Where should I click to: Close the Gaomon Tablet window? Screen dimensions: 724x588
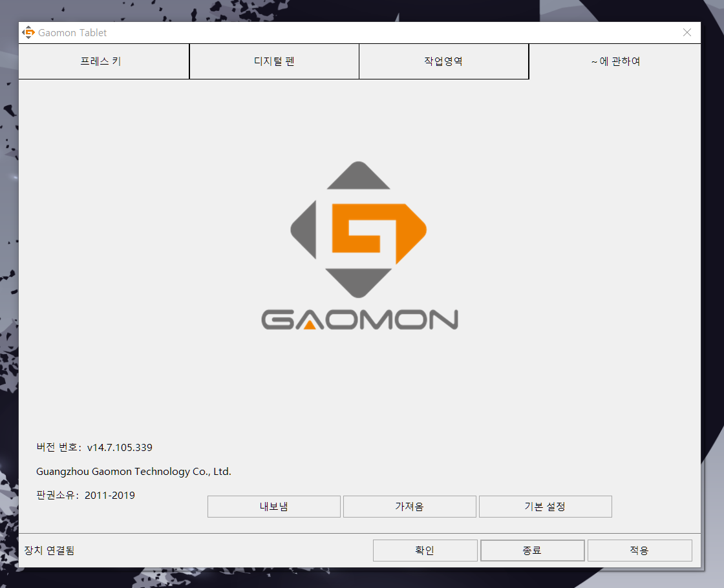point(687,32)
